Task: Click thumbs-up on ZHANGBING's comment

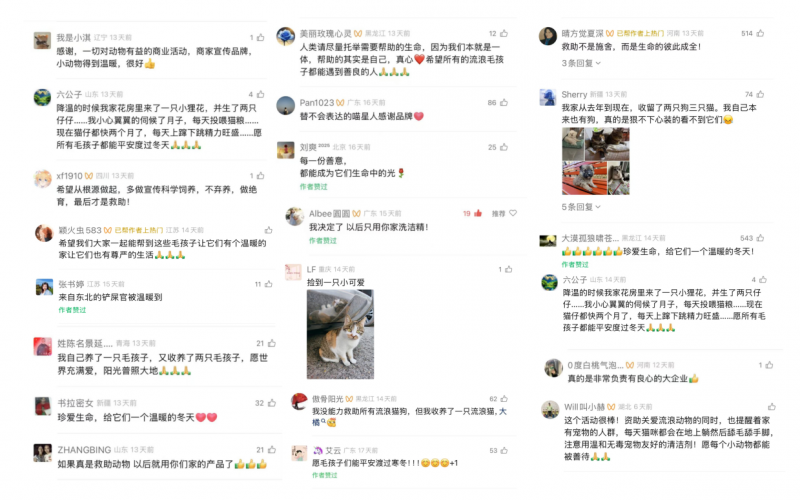Action: [x=272, y=449]
